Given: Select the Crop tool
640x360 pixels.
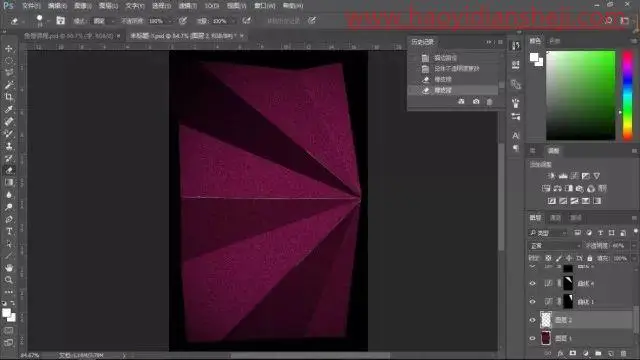Looking at the screenshot, I should coord(9,97).
